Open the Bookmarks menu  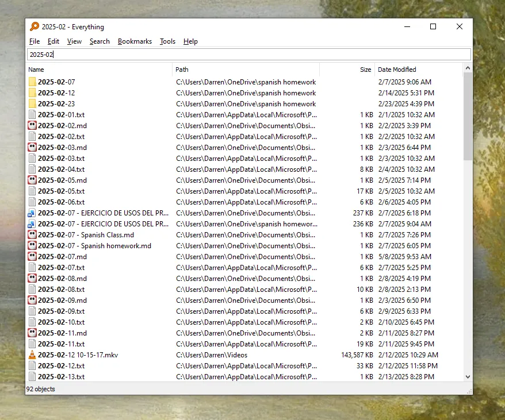point(135,41)
